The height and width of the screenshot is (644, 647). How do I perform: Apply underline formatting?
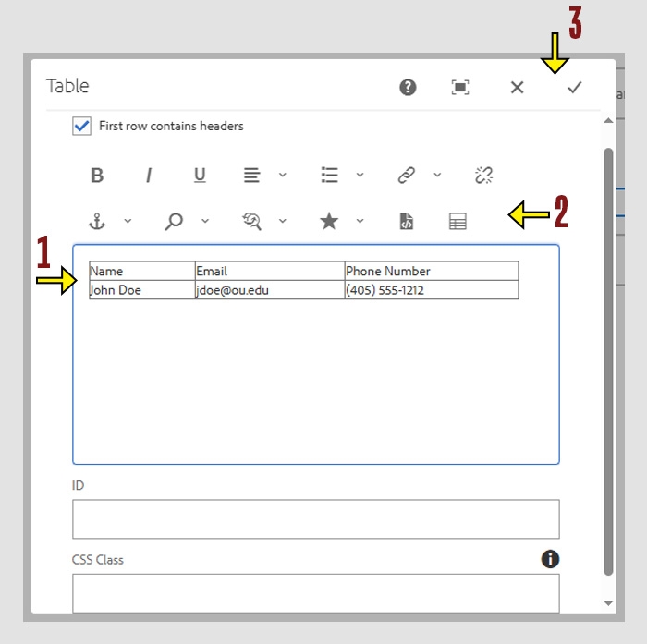(201, 176)
